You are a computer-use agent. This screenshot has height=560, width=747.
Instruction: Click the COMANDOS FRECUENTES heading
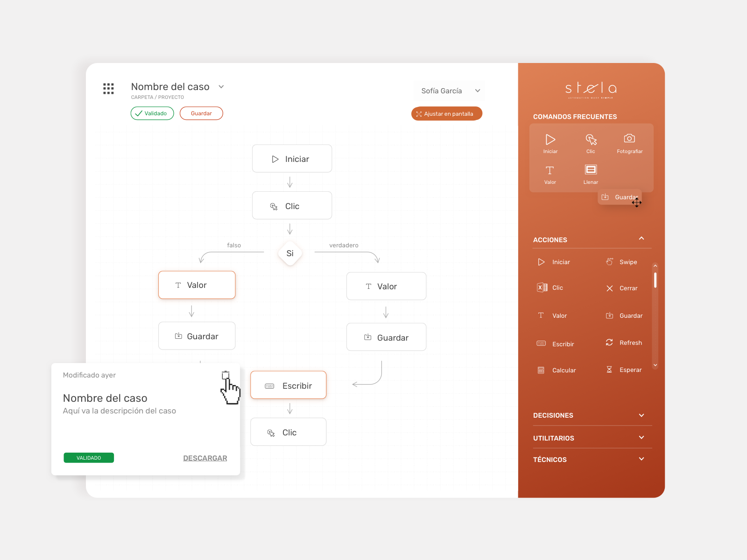click(575, 117)
